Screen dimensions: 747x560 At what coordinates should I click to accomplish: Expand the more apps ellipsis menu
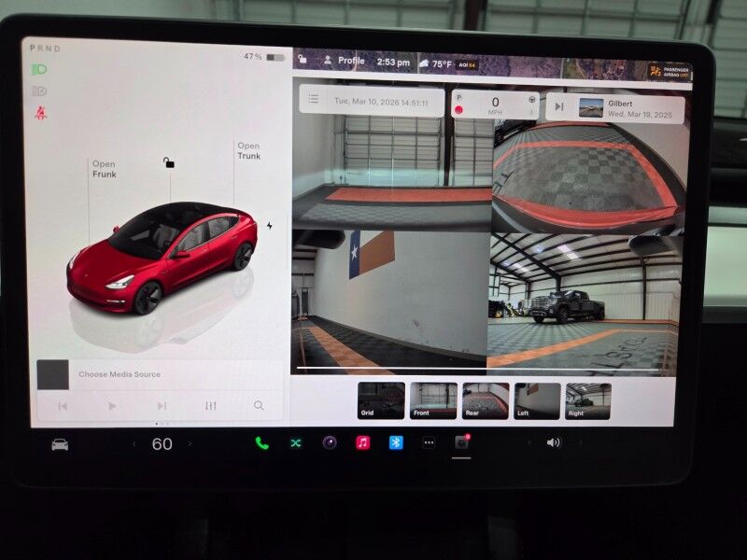[x=429, y=443]
